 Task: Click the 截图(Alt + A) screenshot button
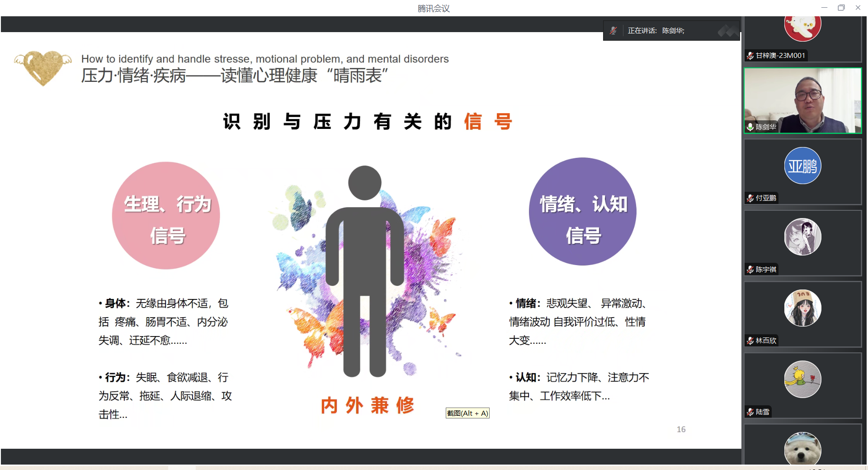(x=467, y=413)
